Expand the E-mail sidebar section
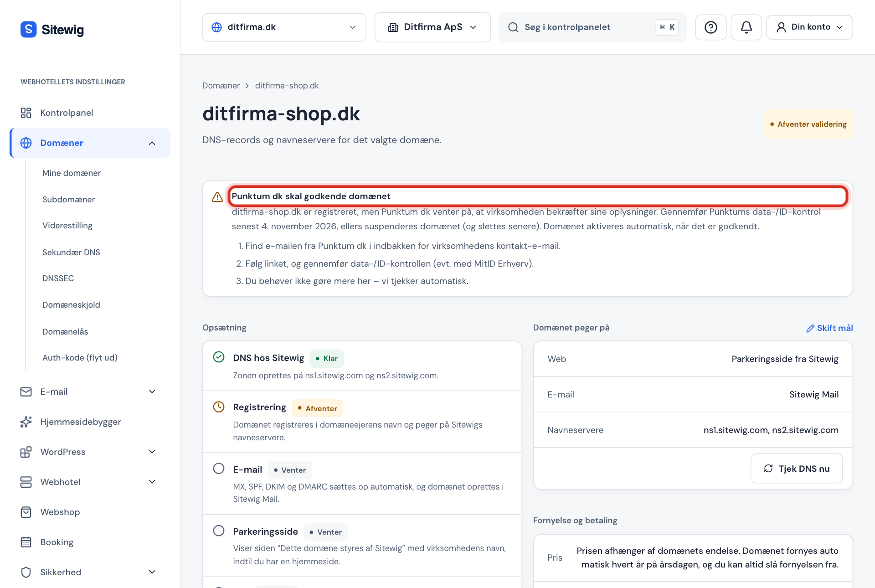The height and width of the screenshot is (588, 875). tap(152, 392)
